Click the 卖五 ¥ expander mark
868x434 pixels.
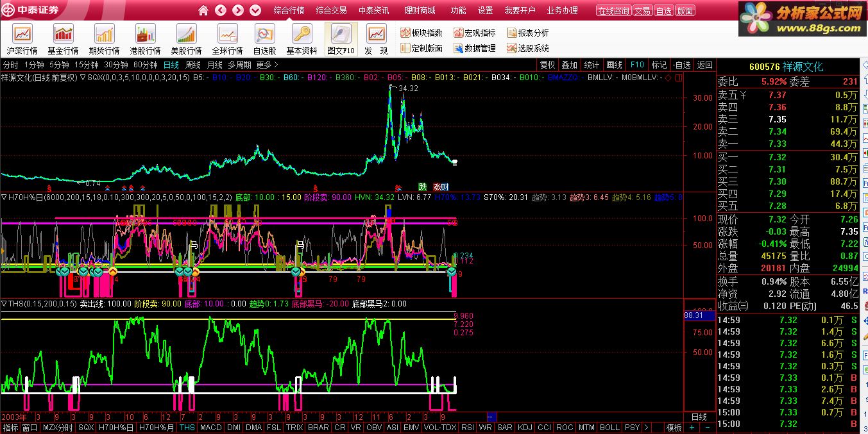coord(743,95)
